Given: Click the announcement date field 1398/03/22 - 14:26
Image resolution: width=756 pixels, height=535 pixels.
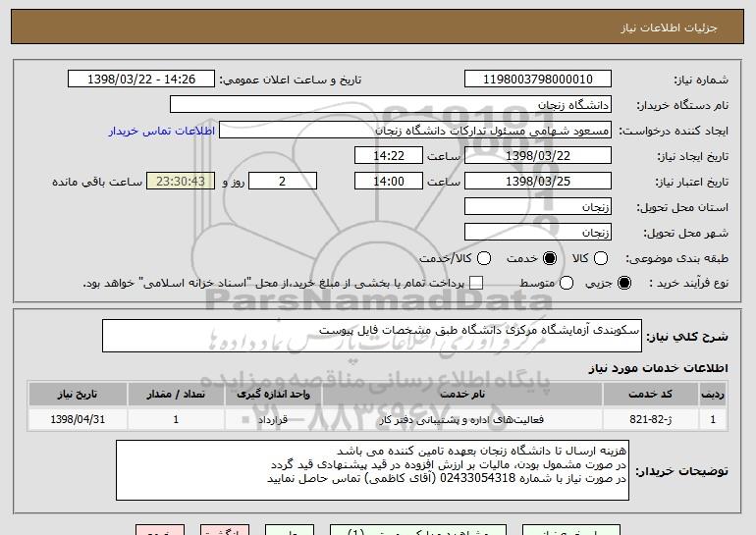Looking at the screenshot, I should coord(141,80).
